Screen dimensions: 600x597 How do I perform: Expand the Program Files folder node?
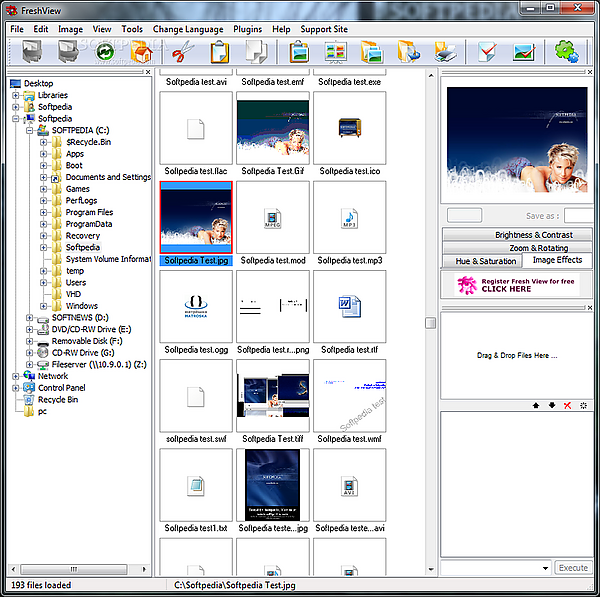[x=44, y=212]
